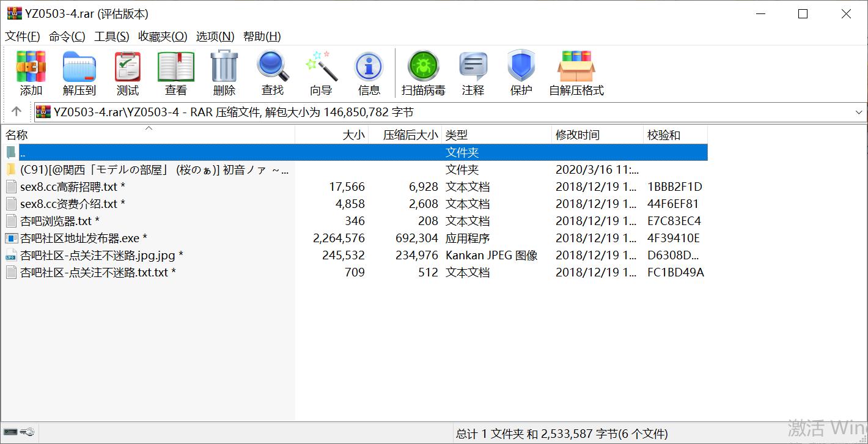The image size is (868, 444).
Task: Start the 向导 (Wizard) wand tool
Action: (x=321, y=73)
